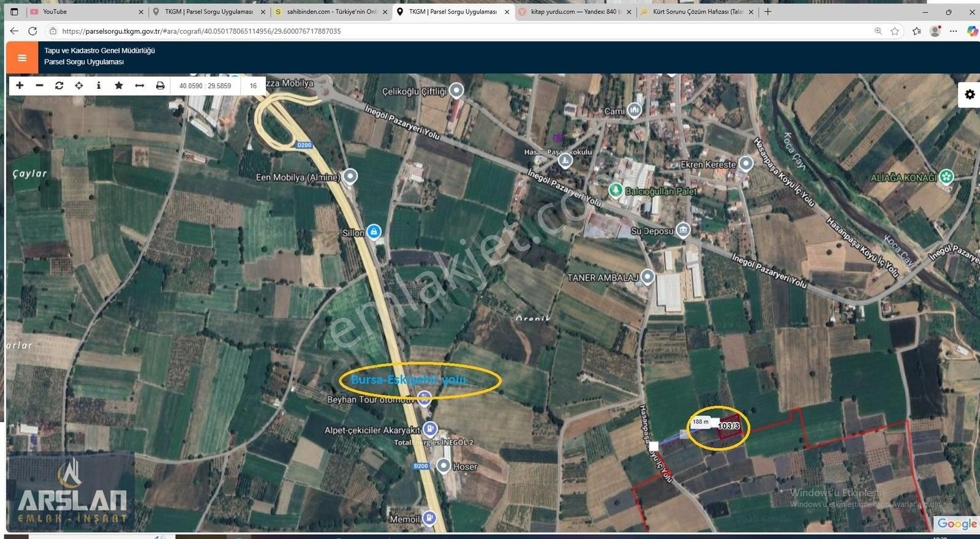980x539 pixels.
Task: Click browser page zoom magnifier icon
Action: 878,31
